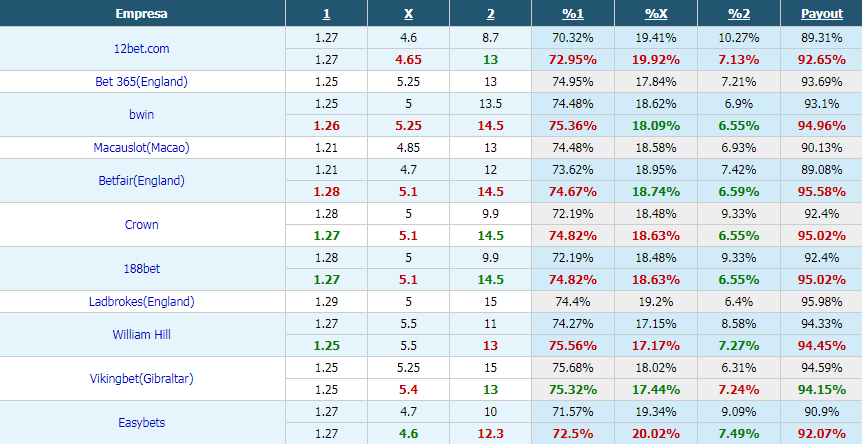Open the 188bet bookmaker link
862x444 pixels.
[142, 268]
